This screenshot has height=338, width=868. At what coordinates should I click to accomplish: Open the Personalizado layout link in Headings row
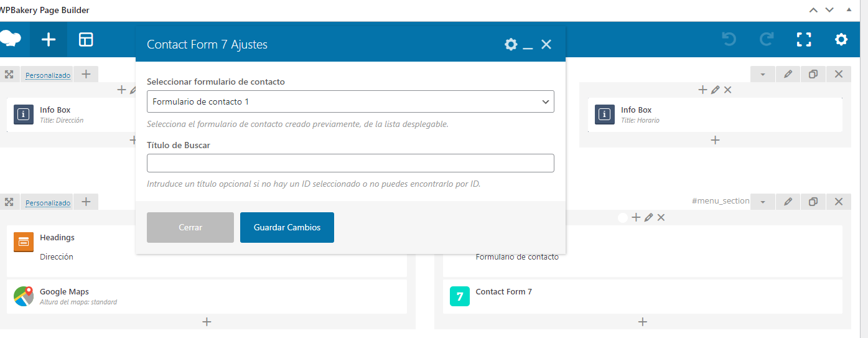point(48,203)
